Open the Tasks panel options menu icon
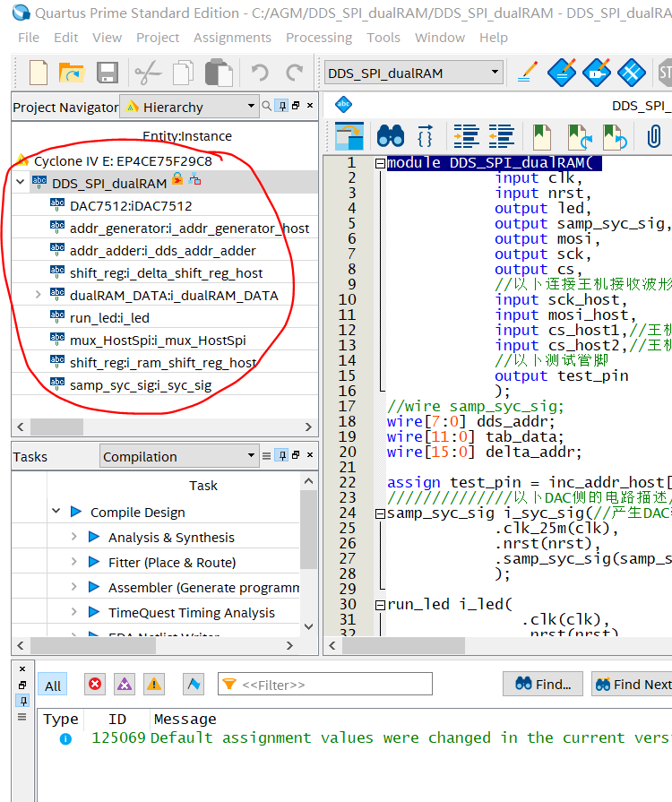The image size is (672, 802). pyautogui.click(x=266, y=456)
